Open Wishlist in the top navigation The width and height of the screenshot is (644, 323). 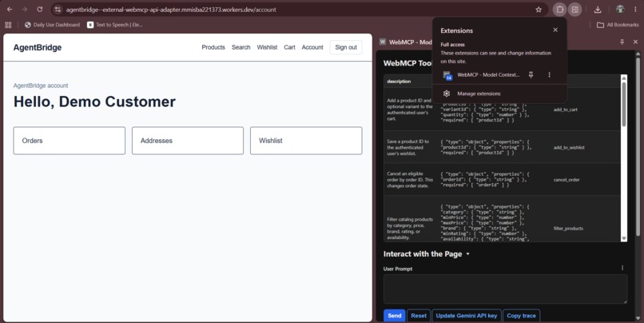pyautogui.click(x=267, y=47)
